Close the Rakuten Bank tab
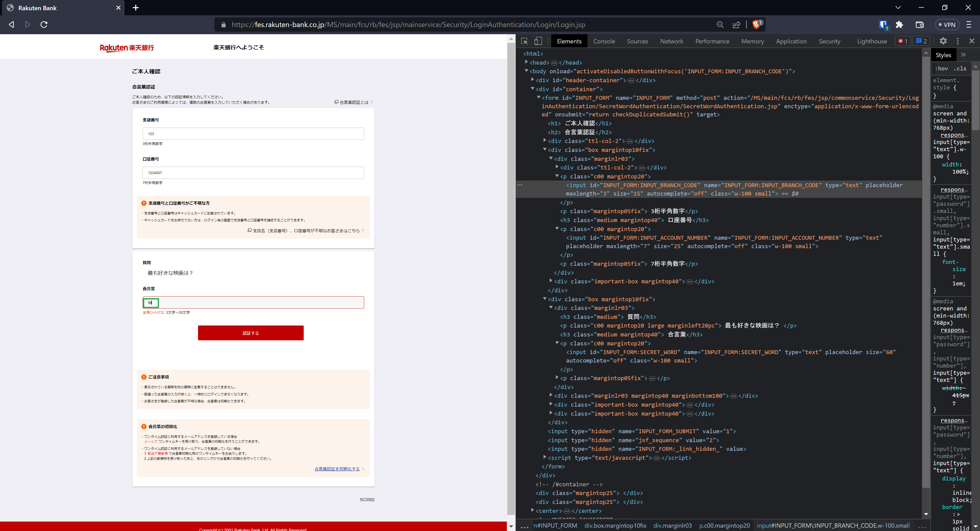This screenshot has width=980, height=531. (x=118, y=8)
